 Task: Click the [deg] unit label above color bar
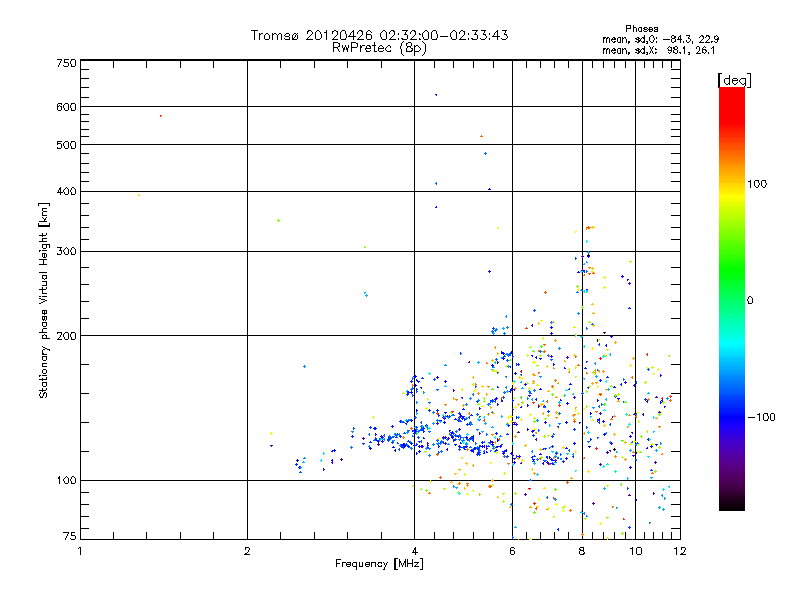pyautogui.click(x=734, y=80)
